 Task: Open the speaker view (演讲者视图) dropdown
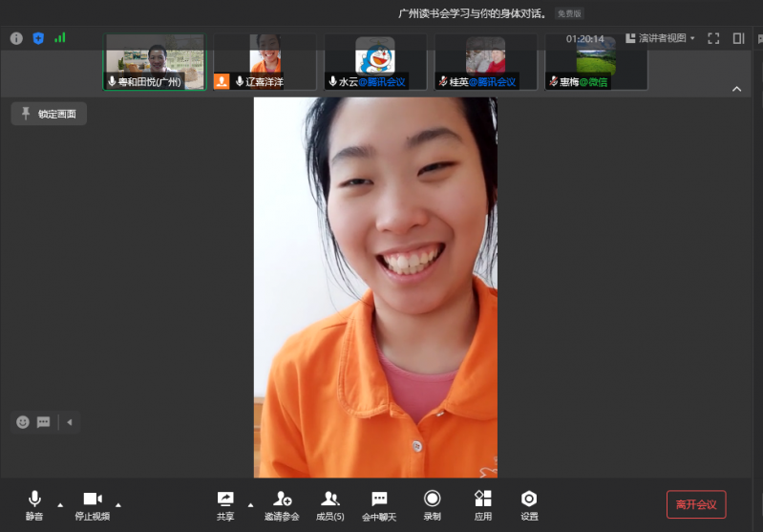tap(661, 38)
